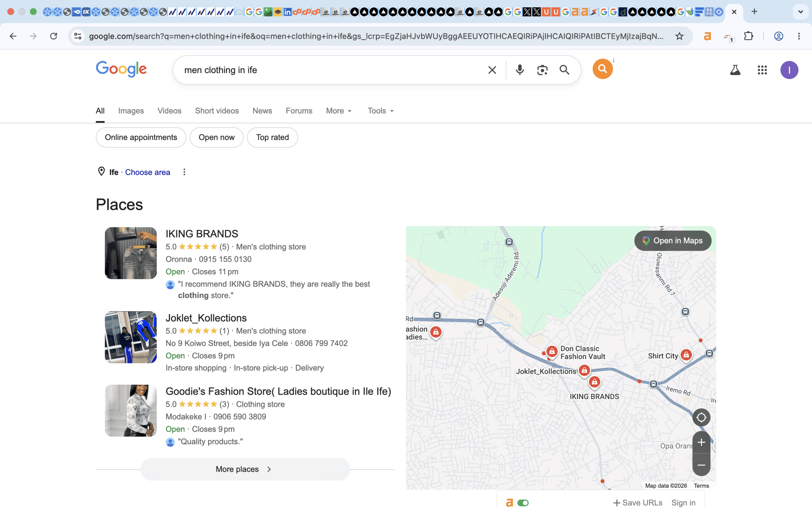812x508 pixels.
Task: Start voice search with microphone icon
Action: (x=520, y=70)
